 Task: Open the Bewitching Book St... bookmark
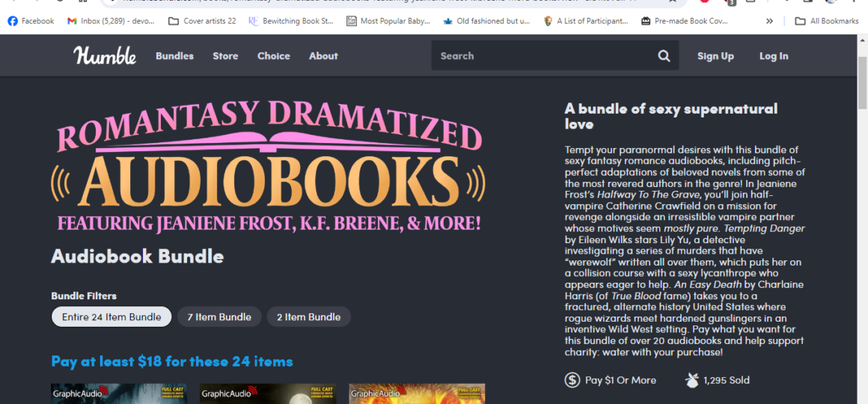291,21
